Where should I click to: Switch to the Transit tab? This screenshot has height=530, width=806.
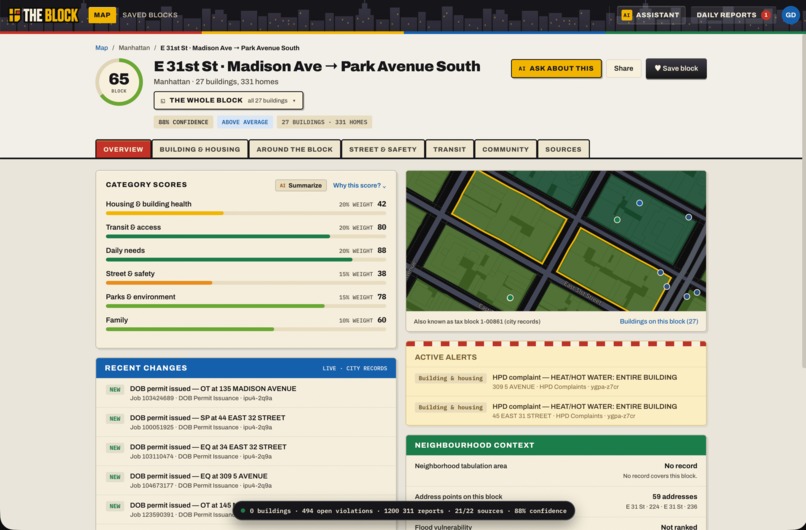[x=449, y=149]
